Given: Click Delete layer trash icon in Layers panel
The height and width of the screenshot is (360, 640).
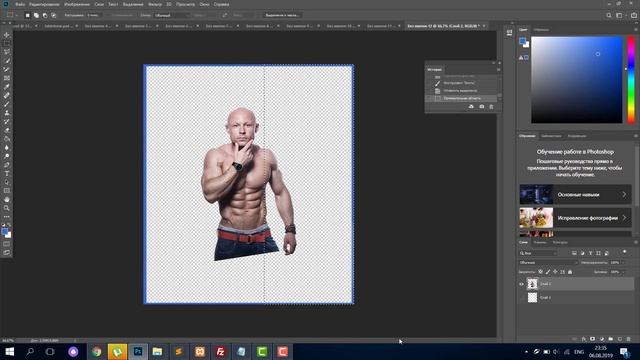Looking at the screenshot, I should click(628, 339).
